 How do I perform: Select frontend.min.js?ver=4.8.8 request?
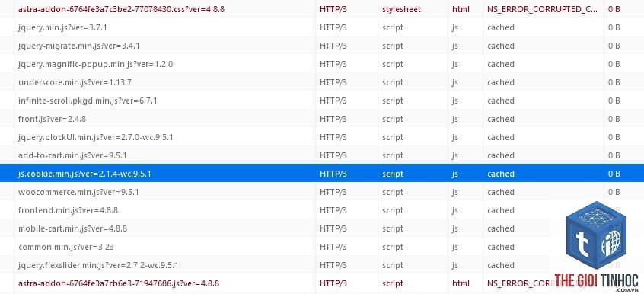click(322, 210)
